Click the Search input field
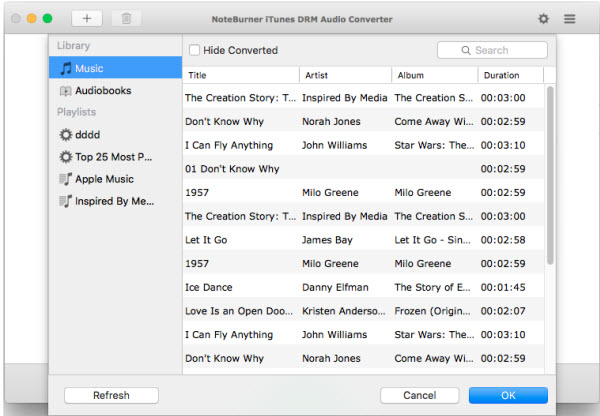The width and height of the screenshot is (600, 416). [492, 50]
